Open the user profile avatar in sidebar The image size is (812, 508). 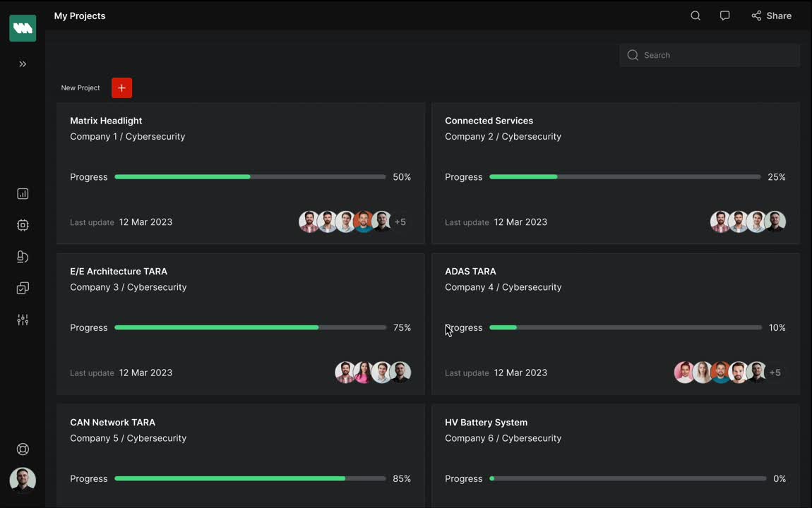(23, 480)
